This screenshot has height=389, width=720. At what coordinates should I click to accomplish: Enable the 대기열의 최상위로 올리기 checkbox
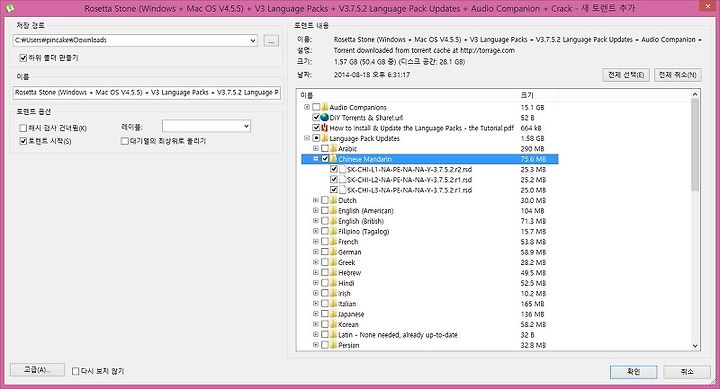tap(124, 141)
